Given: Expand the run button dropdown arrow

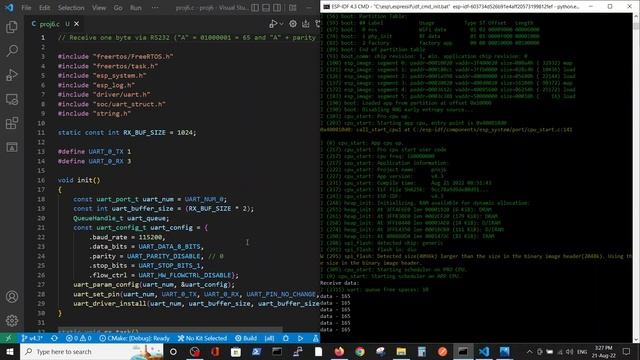Looking at the screenshot, I should (x=281, y=24).
